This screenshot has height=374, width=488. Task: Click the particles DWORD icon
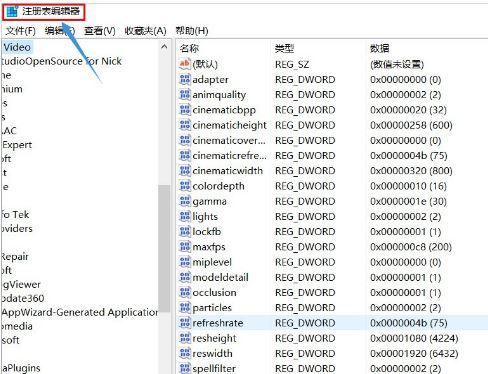point(185,308)
